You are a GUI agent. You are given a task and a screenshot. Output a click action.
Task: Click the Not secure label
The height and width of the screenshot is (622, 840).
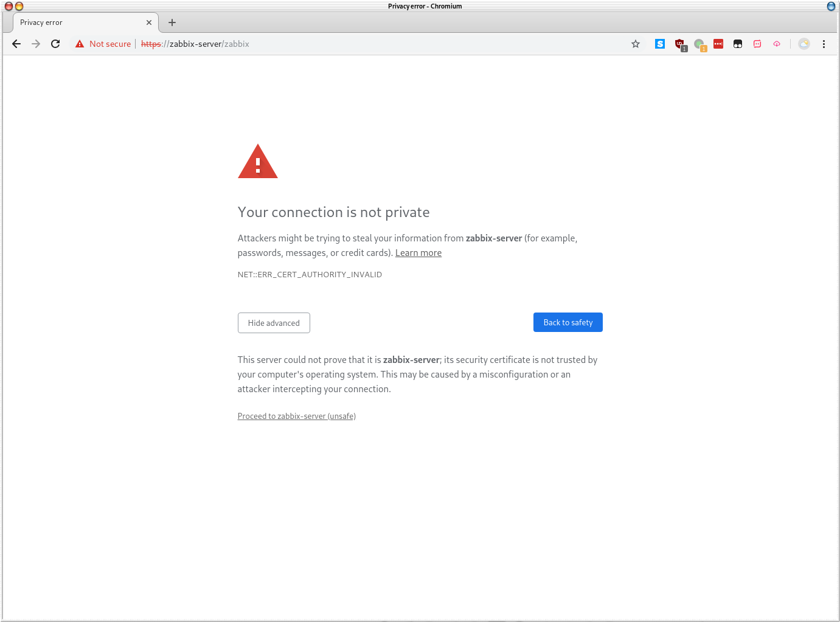pyautogui.click(x=110, y=44)
